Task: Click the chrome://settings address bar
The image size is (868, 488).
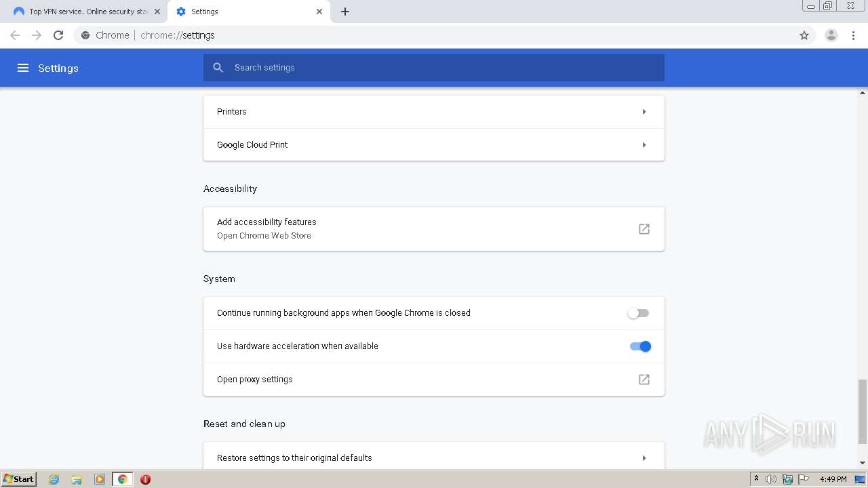Action: tap(434, 35)
